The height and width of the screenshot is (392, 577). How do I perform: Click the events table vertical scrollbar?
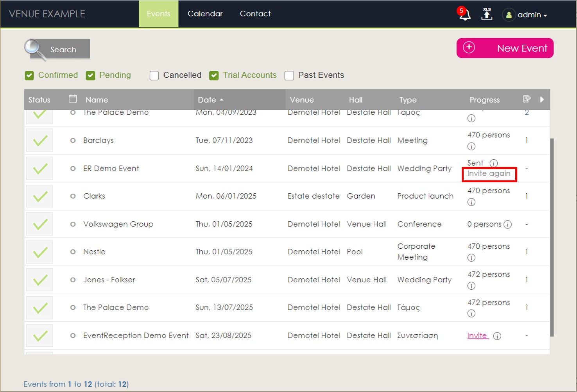[552, 237]
